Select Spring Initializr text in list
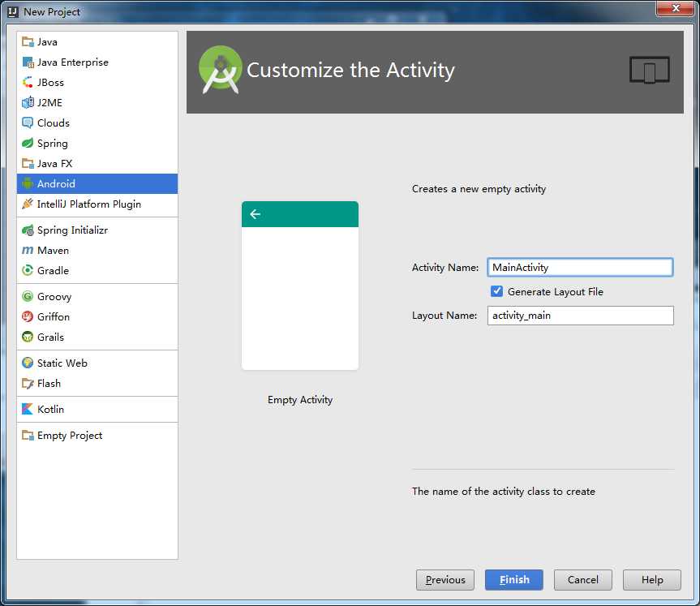 72,230
